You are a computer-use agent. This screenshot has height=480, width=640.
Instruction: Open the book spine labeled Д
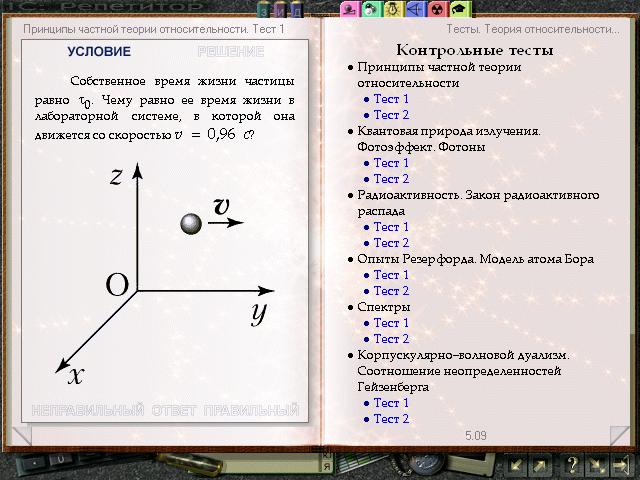click(295, 10)
